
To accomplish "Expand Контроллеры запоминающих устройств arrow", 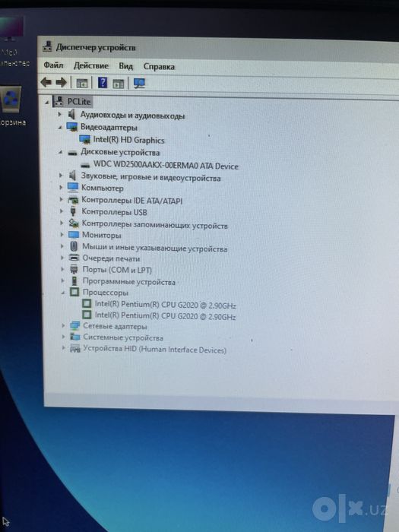I will [x=62, y=223].
